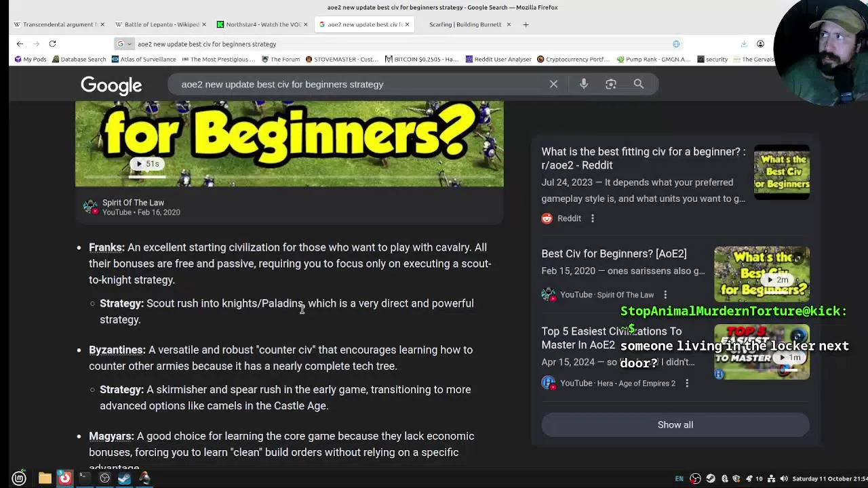Open network connections tray icon
The width and height of the screenshot is (868, 488).
(x=771, y=479)
